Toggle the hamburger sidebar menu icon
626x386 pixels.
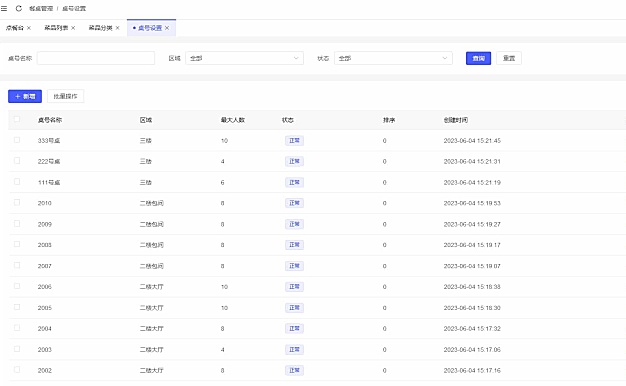[4, 8]
